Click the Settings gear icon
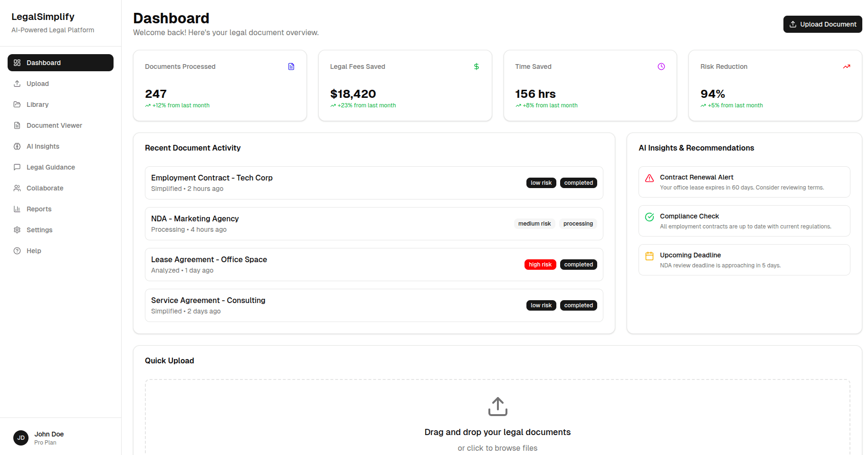This screenshot has width=868, height=455. (x=17, y=230)
